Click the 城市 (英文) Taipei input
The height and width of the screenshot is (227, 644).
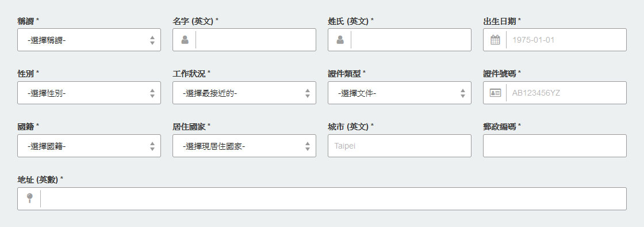point(400,146)
